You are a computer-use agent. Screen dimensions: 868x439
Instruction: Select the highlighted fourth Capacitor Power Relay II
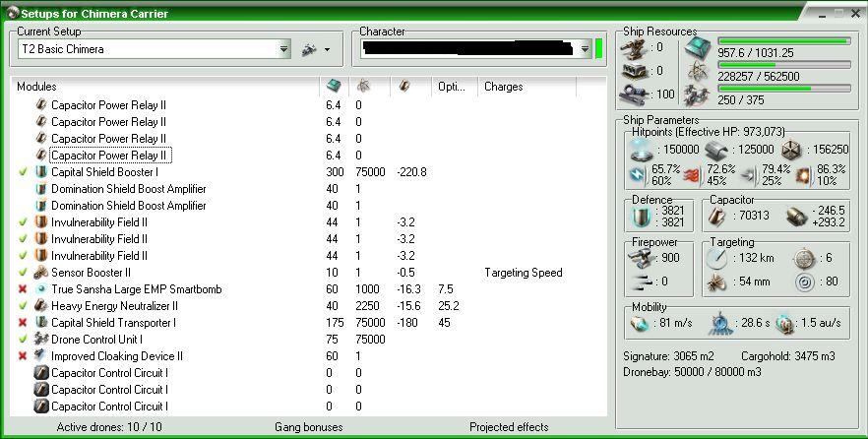(x=110, y=156)
